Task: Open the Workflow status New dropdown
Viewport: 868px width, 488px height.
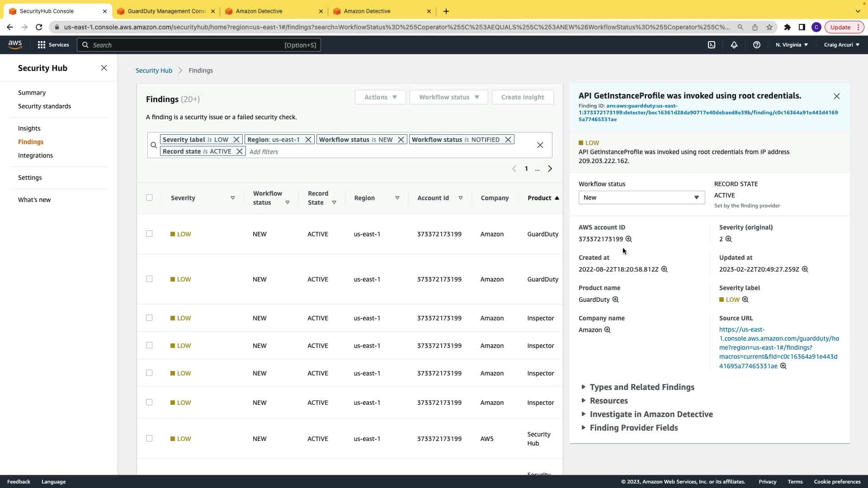Action: pos(641,197)
